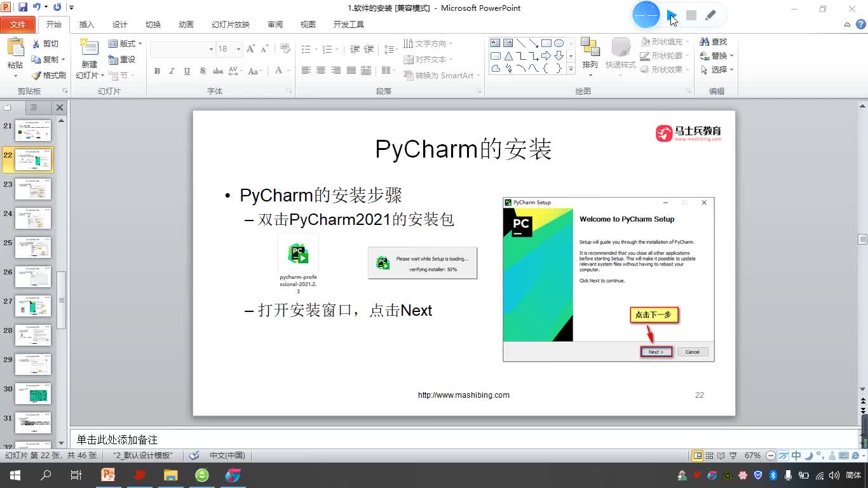Screen dimensions: 868x488
Task: Click the volume speaker tray icon
Action: 834,475
